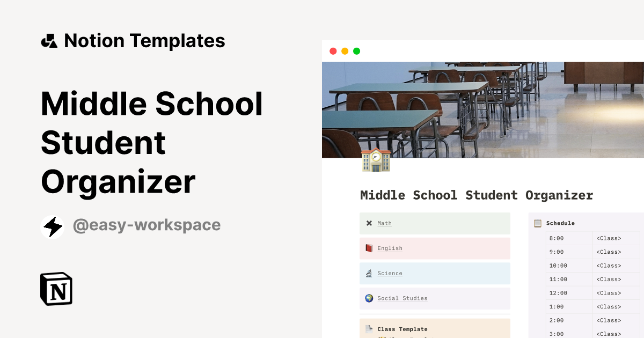
Task: Select the Class cell next to 12:00
Action: 609,293
